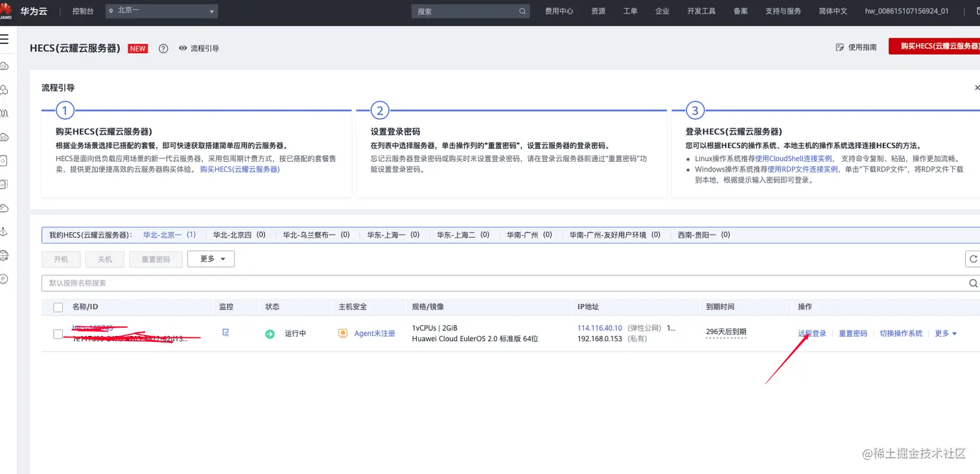The height and width of the screenshot is (474, 980).
Task: Refresh the server list with the refresh icon
Action: [972, 259]
